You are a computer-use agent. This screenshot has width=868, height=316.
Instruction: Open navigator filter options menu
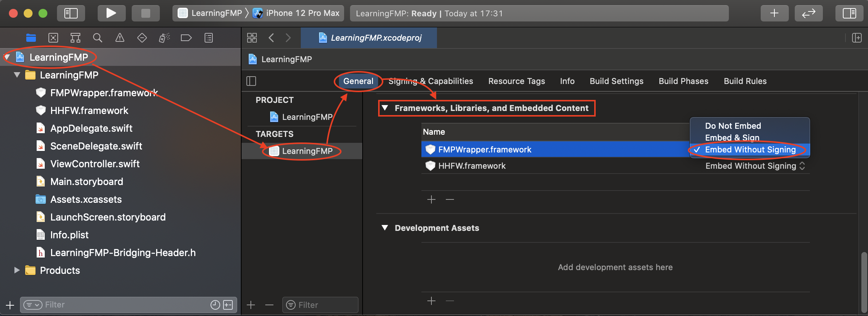33,305
